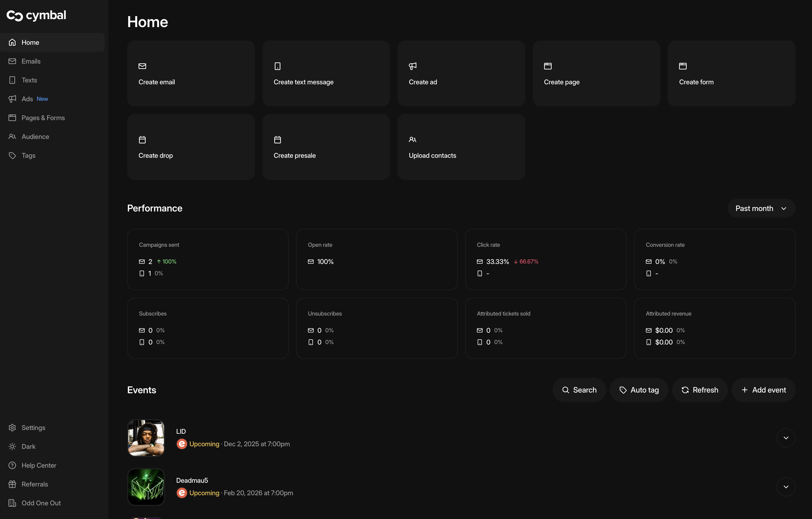This screenshot has height=519, width=812.
Task: Refresh the events list
Action: point(700,390)
